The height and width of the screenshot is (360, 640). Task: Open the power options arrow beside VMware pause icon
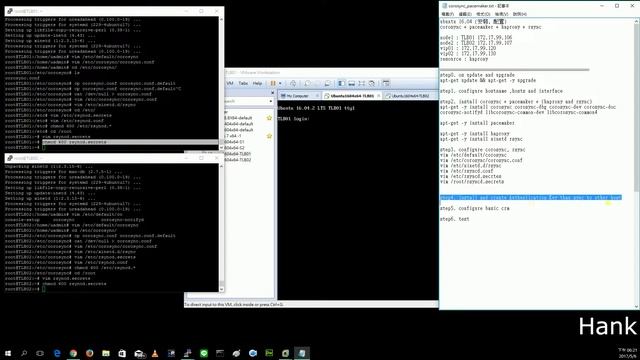280,83
